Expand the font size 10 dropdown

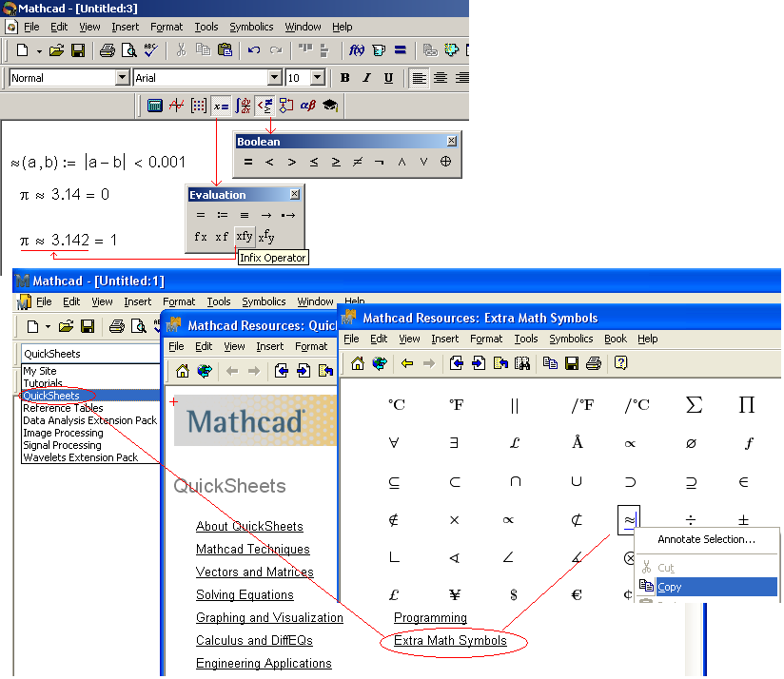tap(318, 77)
